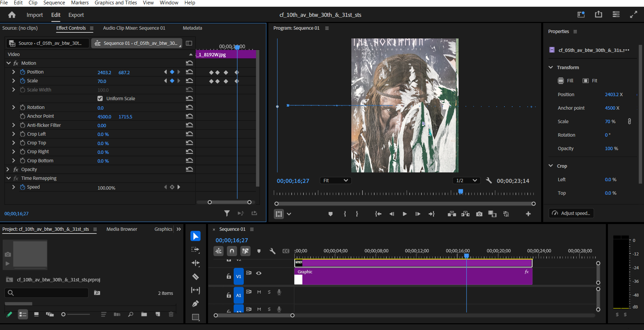The image size is (644, 330).
Task: Add a marker in the Program monitor
Action: click(330, 214)
